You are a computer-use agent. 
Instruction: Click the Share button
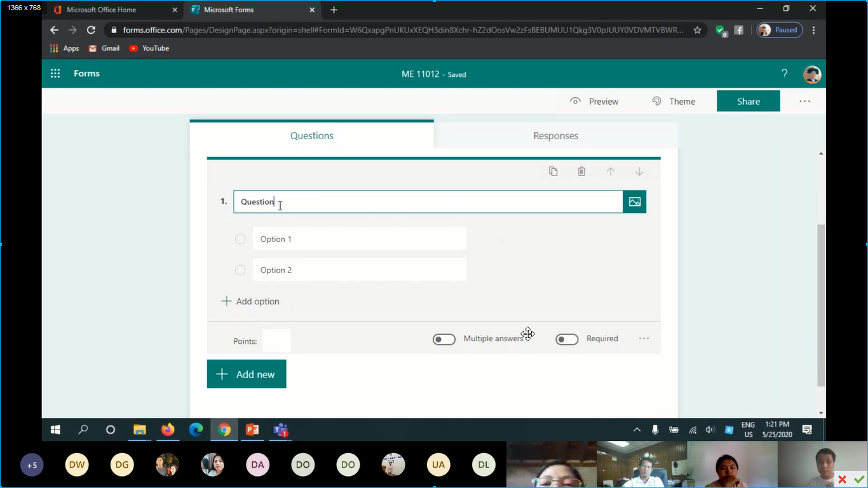(x=749, y=101)
